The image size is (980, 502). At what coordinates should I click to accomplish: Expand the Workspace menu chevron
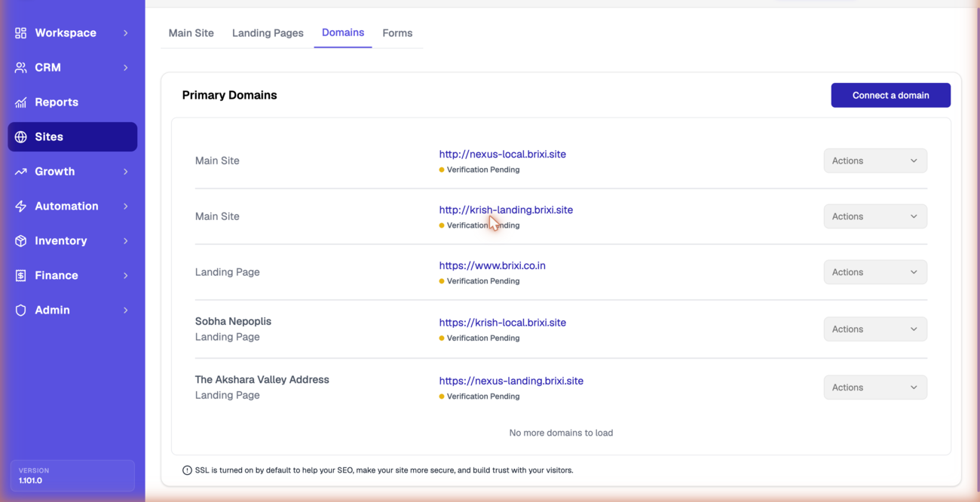[x=126, y=33]
